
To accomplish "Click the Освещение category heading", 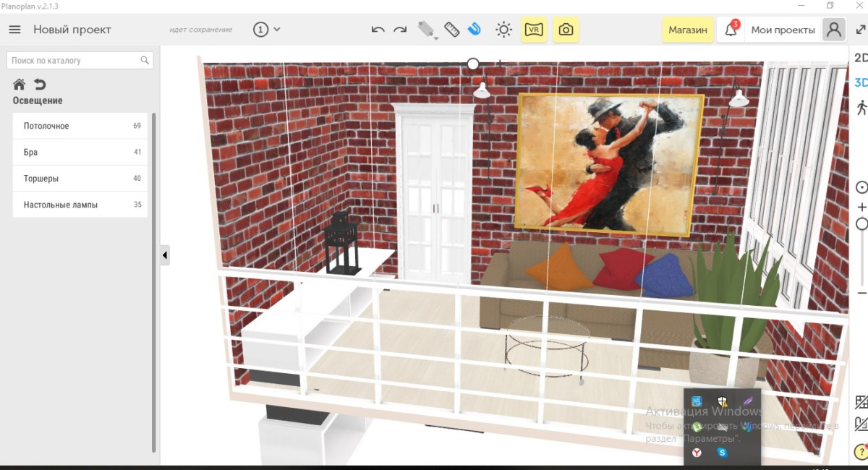I will (x=38, y=101).
